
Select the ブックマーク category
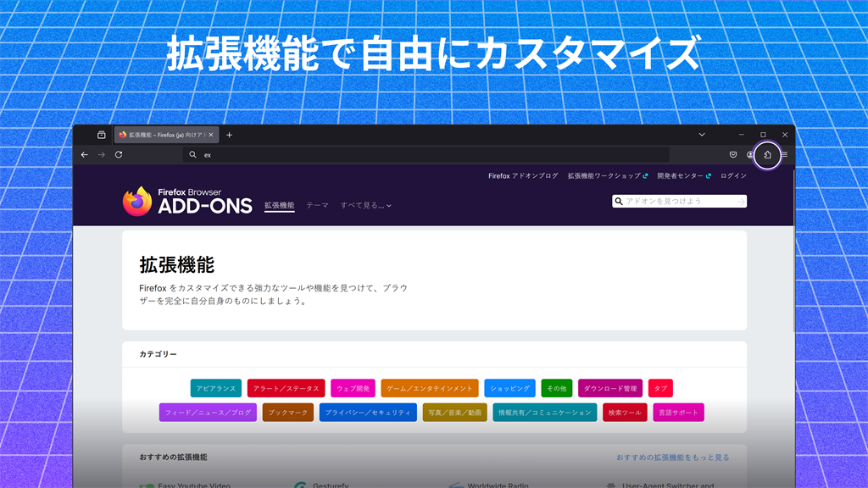288,413
